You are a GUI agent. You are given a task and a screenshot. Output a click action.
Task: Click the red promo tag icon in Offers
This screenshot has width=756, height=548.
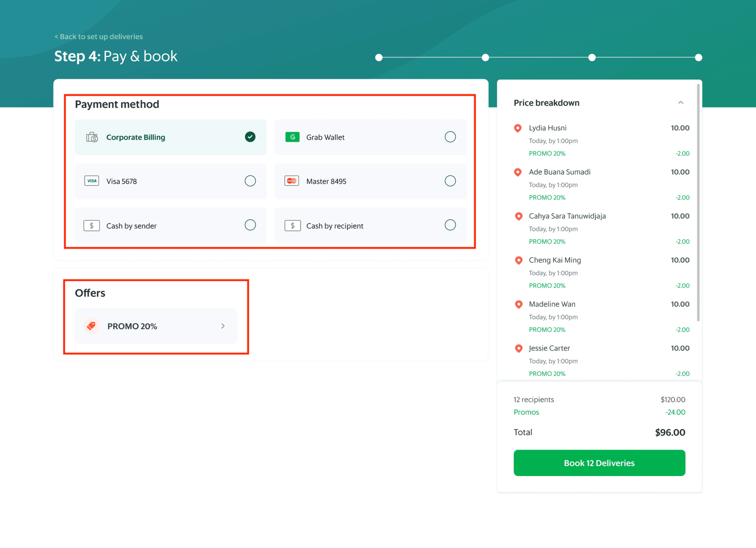tap(91, 326)
